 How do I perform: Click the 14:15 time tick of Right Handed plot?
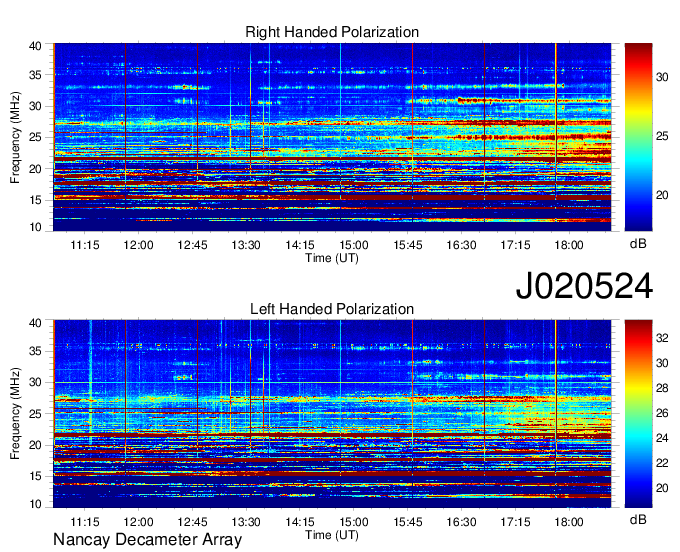click(x=300, y=245)
